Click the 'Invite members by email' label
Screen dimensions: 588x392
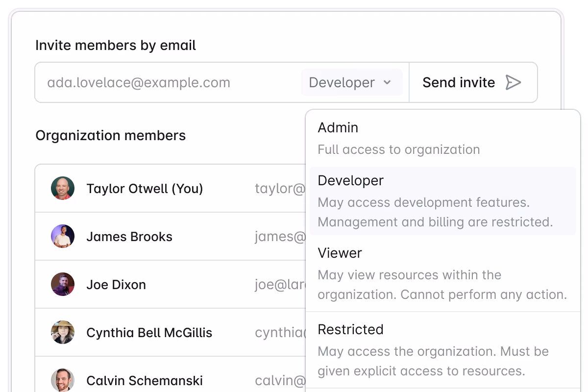(x=116, y=46)
